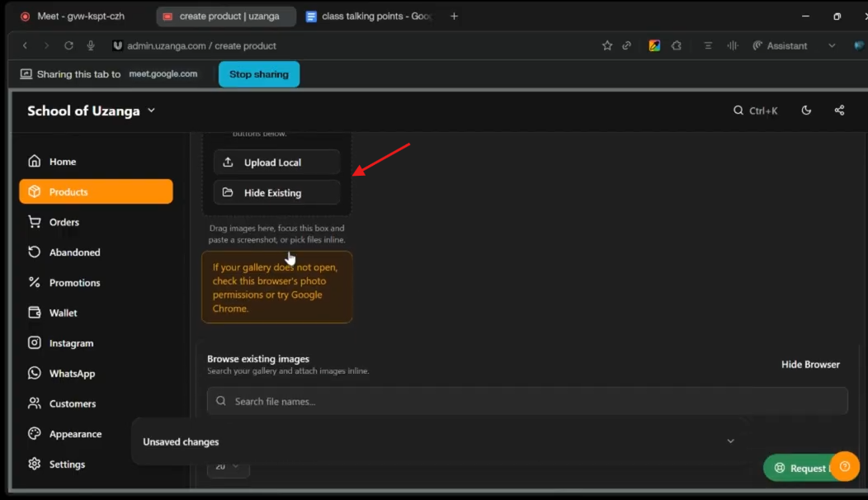The height and width of the screenshot is (500, 868).
Task: Open the 20 per-page dropdown
Action: [228, 466]
